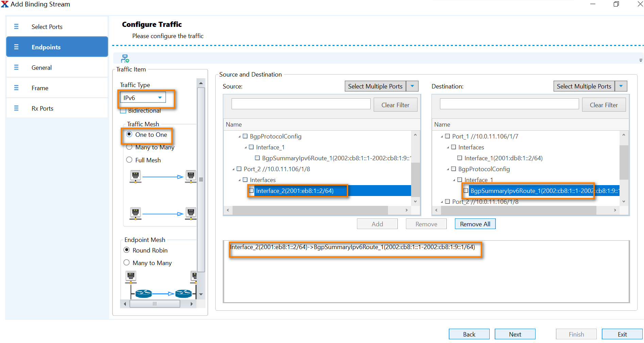Image resolution: width=644 pixels, height=343 pixels.
Task: Click the Exit button
Action: click(622, 334)
